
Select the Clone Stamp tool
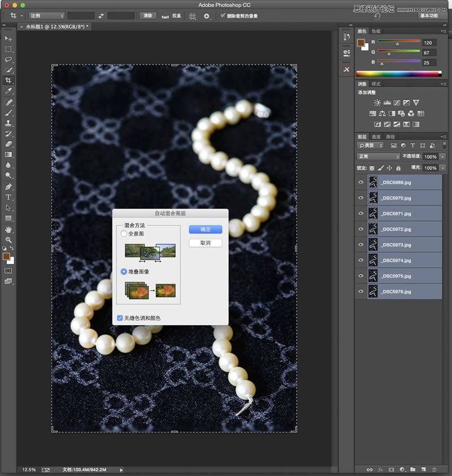click(8, 123)
